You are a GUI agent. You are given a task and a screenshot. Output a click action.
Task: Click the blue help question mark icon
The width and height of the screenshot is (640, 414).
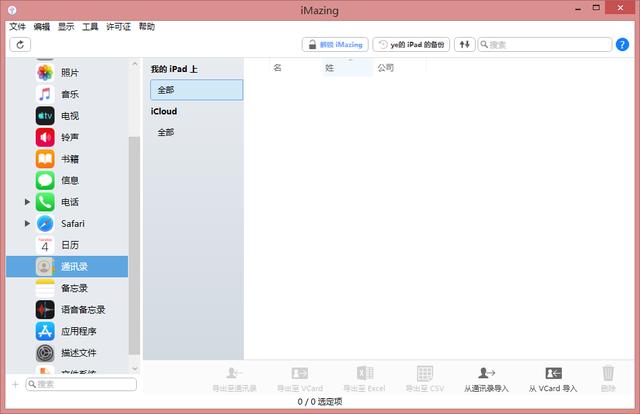click(622, 45)
